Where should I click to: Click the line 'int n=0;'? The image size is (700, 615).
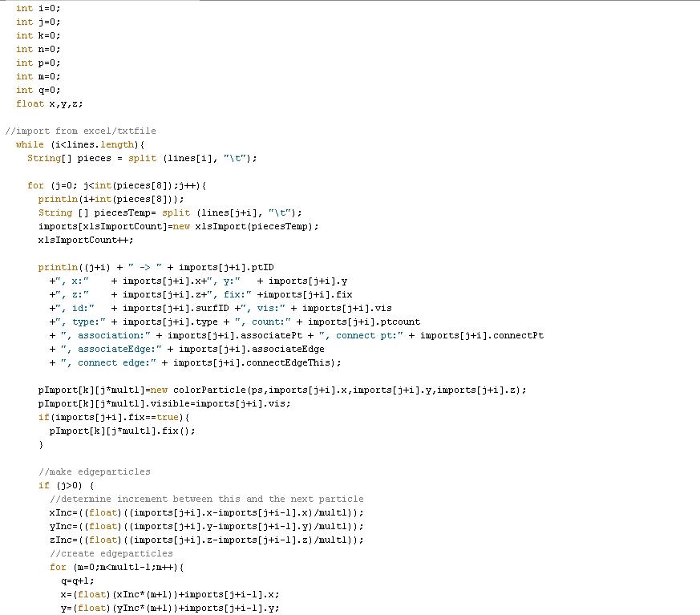click(38, 49)
